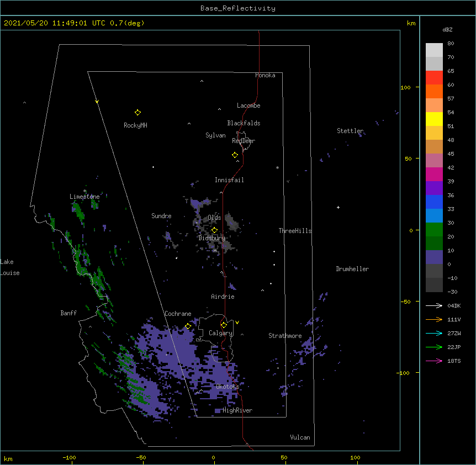The width and height of the screenshot is (476, 465).
Task: Click the Strathmore label
Action: pyautogui.click(x=285, y=336)
